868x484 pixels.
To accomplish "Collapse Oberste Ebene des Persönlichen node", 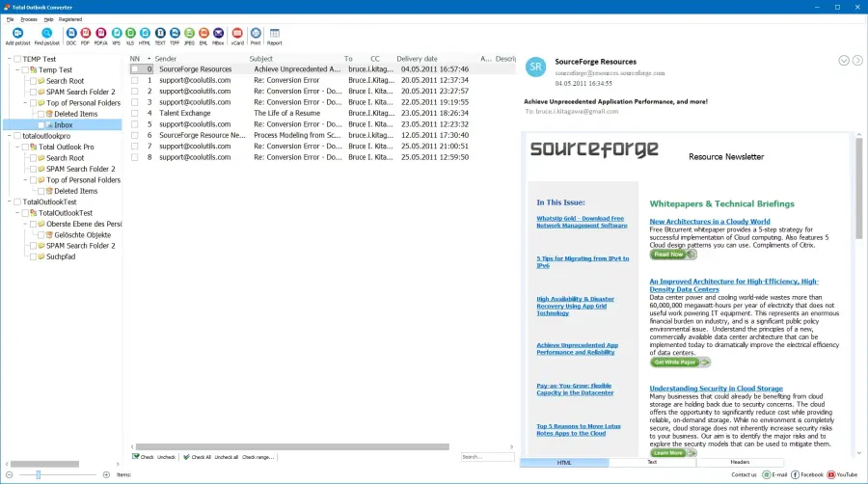I will tap(25, 224).
